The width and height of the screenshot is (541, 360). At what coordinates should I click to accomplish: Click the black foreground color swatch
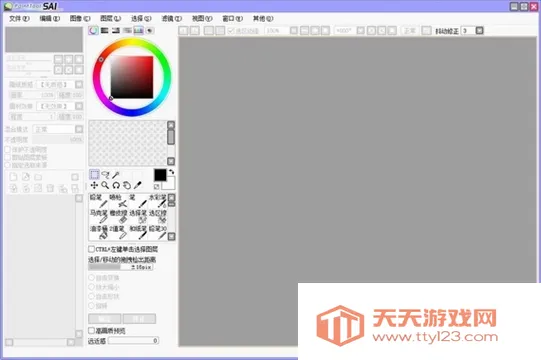[x=160, y=175]
